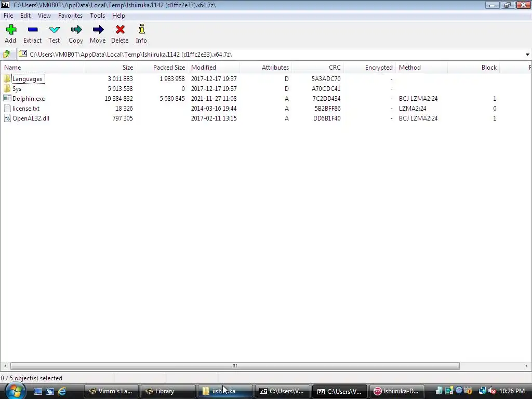The width and height of the screenshot is (532, 399).
Task: Sort by Method column header
Action: click(x=422, y=67)
